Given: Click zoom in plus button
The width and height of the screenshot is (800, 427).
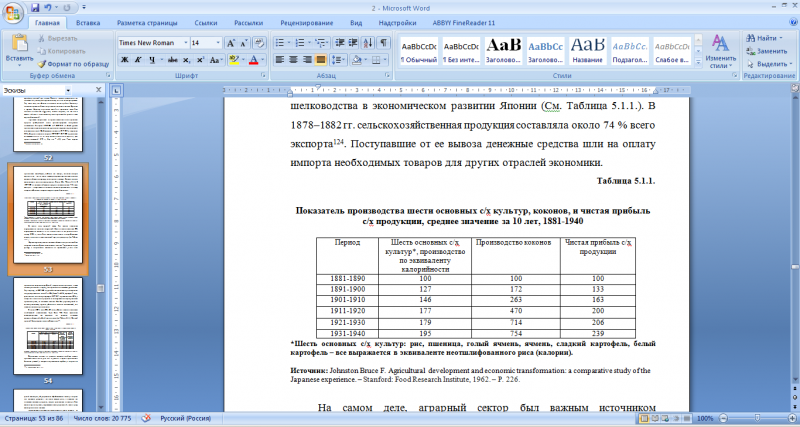Looking at the screenshot, I should pyautogui.click(x=792, y=418).
